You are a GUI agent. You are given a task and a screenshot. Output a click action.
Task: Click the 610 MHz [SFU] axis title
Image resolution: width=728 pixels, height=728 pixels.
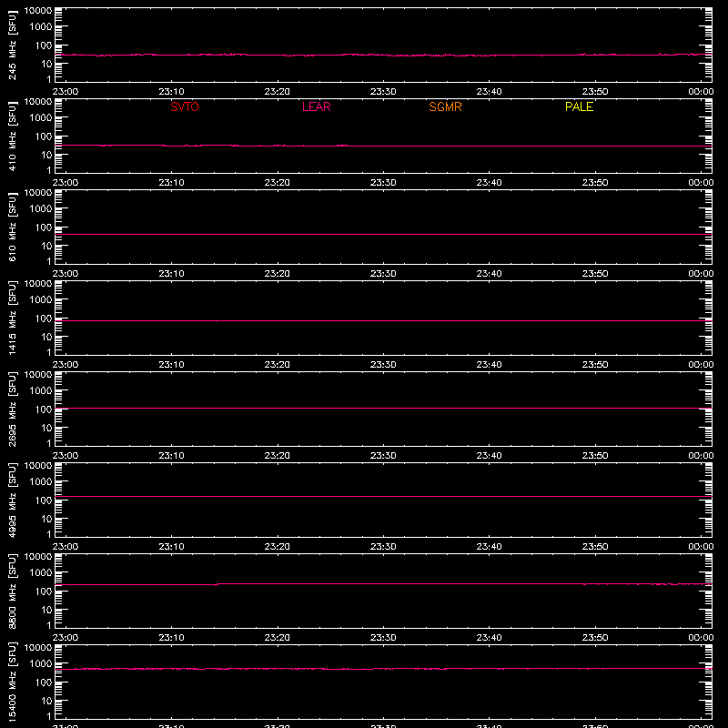pos(13,227)
